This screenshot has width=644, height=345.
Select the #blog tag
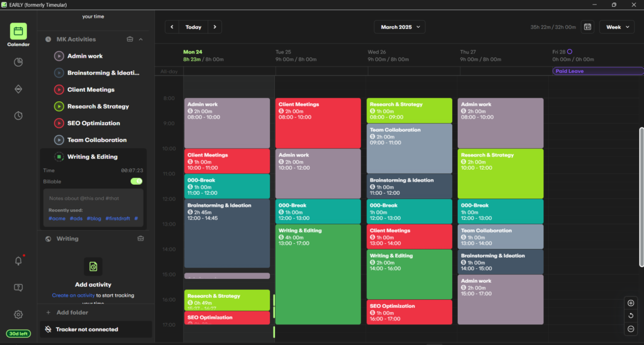pyautogui.click(x=94, y=219)
